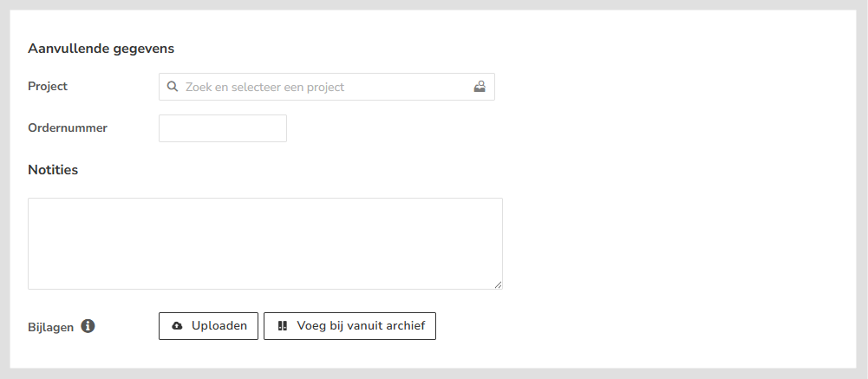Click the Project field label

pyautogui.click(x=48, y=87)
